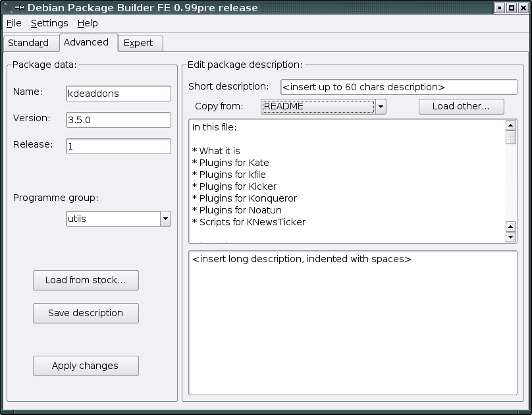Maximize the Debian Package Builder window
Viewport: 532px width, 415px height.
pos(512,7)
